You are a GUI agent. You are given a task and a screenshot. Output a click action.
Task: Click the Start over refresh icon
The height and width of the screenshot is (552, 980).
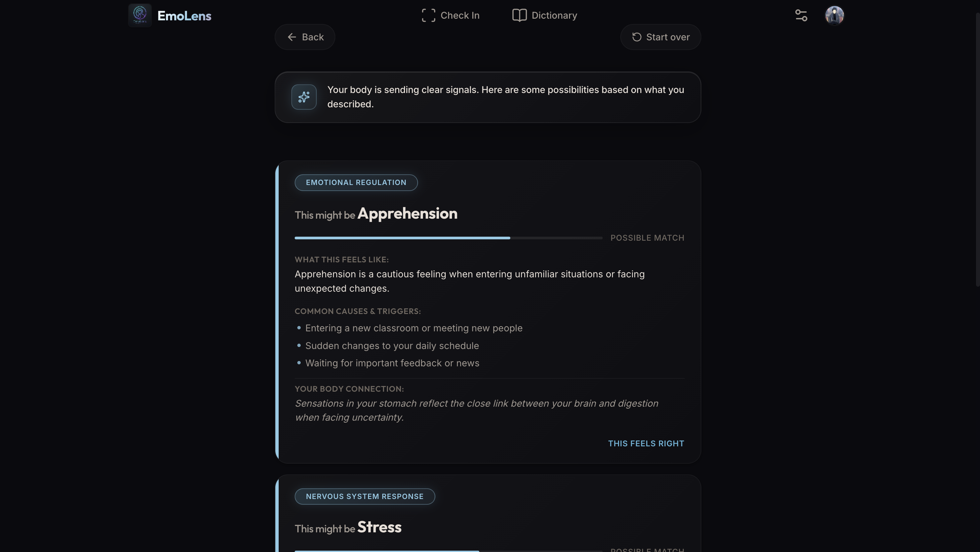point(636,37)
